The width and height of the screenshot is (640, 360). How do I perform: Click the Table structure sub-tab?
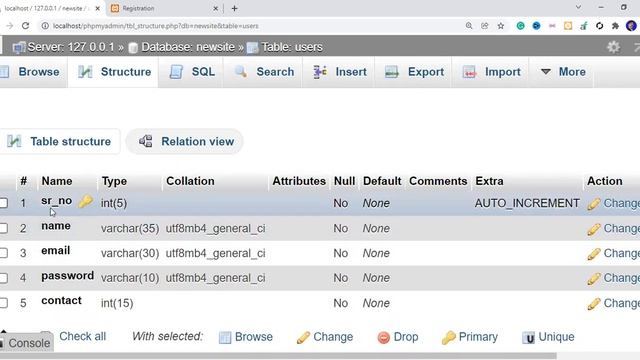[x=59, y=142]
